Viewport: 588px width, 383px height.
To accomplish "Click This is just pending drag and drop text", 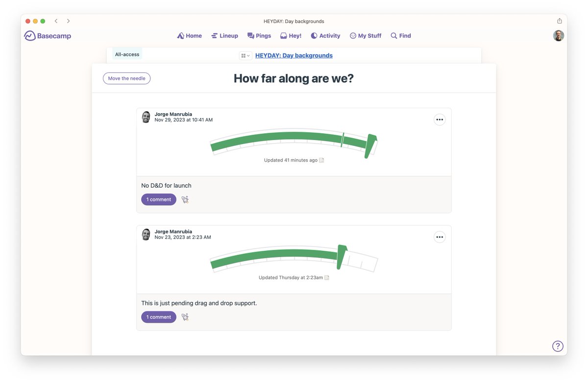I will pyautogui.click(x=199, y=303).
